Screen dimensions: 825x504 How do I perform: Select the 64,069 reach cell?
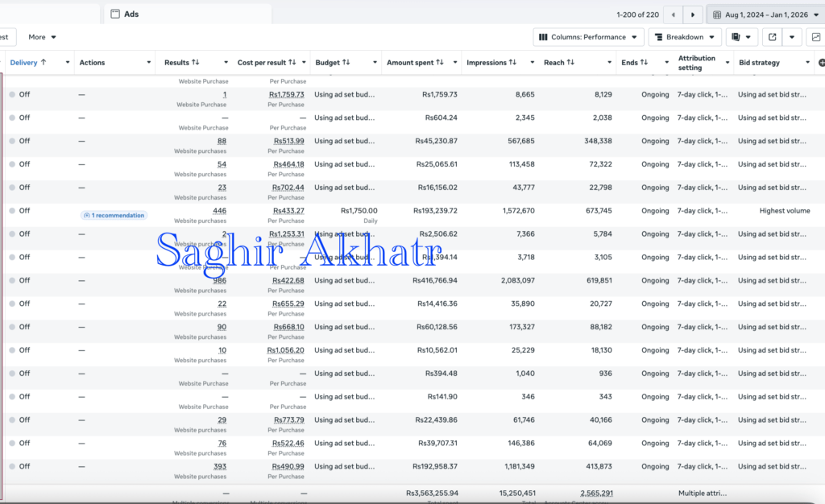[x=599, y=443]
